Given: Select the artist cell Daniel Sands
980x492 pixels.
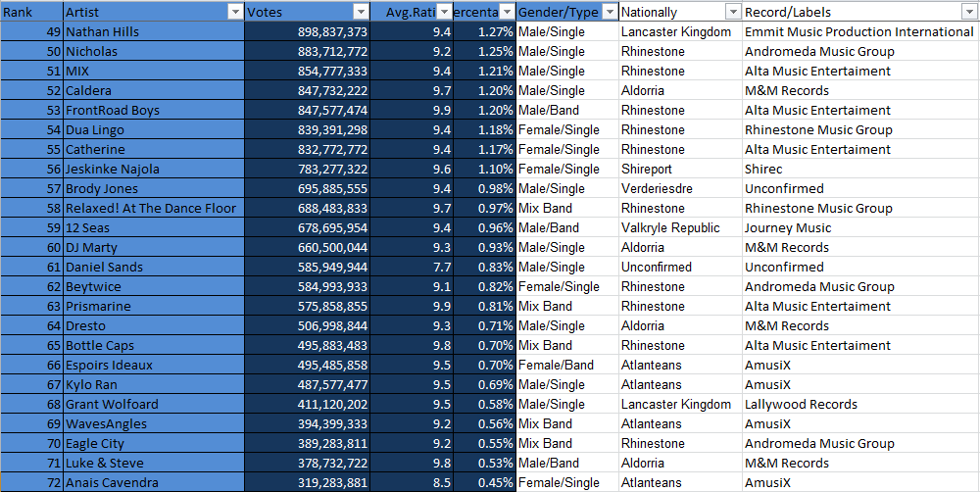Looking at the screenshot, I should (x=153, y=267).
